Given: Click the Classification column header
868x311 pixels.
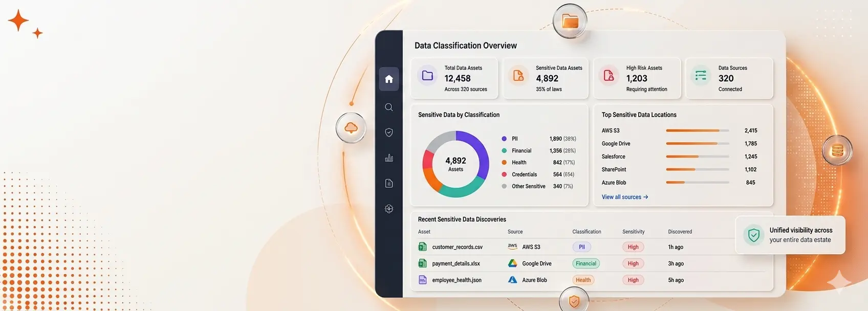Looking at the screenshot, I should tap(587, 232).
